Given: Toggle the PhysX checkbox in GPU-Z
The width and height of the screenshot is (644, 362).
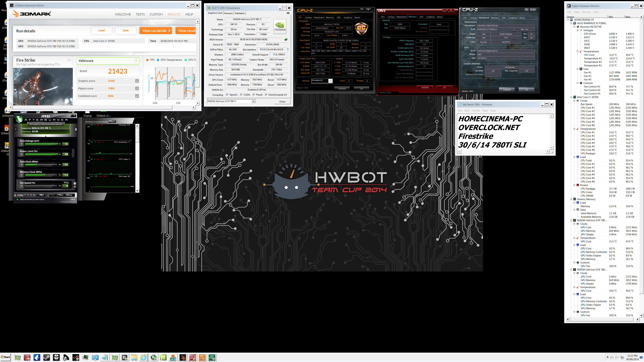Looking at the screenshot, I should (x=254, y=95).
